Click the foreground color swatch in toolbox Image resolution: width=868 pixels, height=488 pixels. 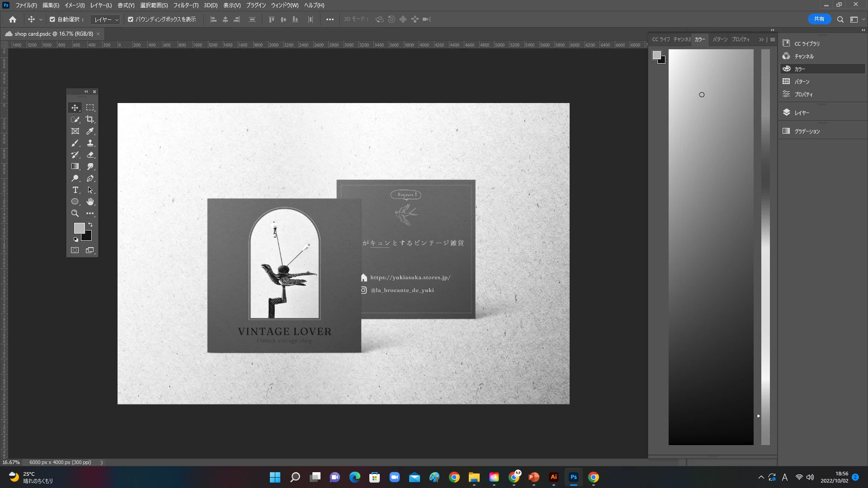tap(79, 228)
